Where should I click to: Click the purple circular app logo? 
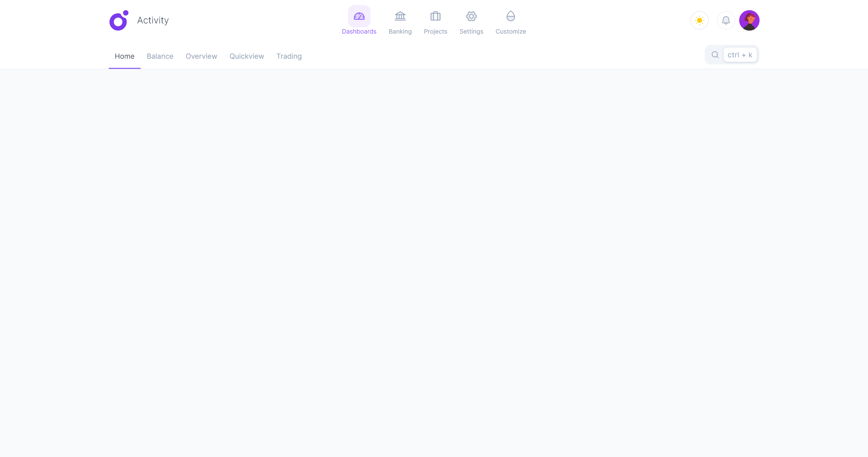pyautogui.click(x=119, y=21)
